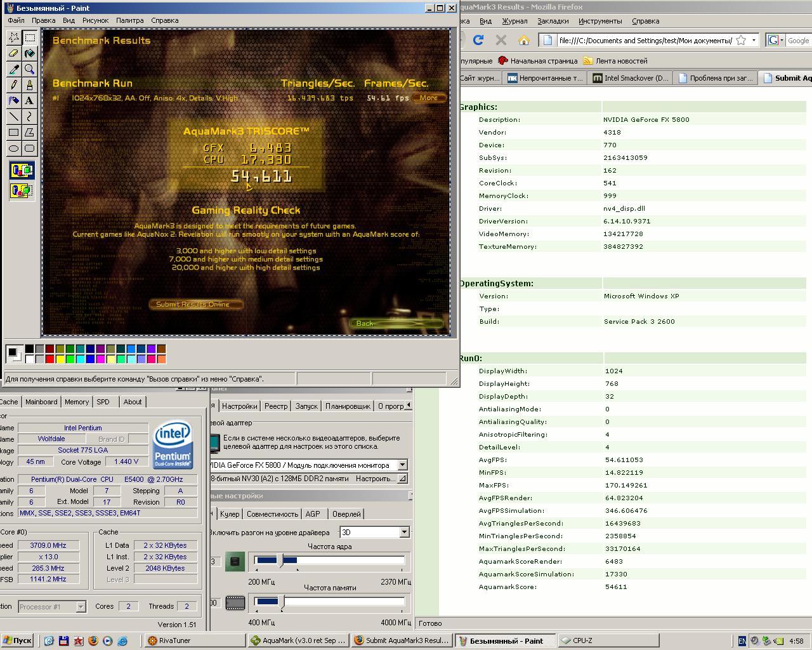This screenshot has width=812, height=650.
Task: Select the Rounded Rectangle shape tool
Action: (x=29, y=149)
